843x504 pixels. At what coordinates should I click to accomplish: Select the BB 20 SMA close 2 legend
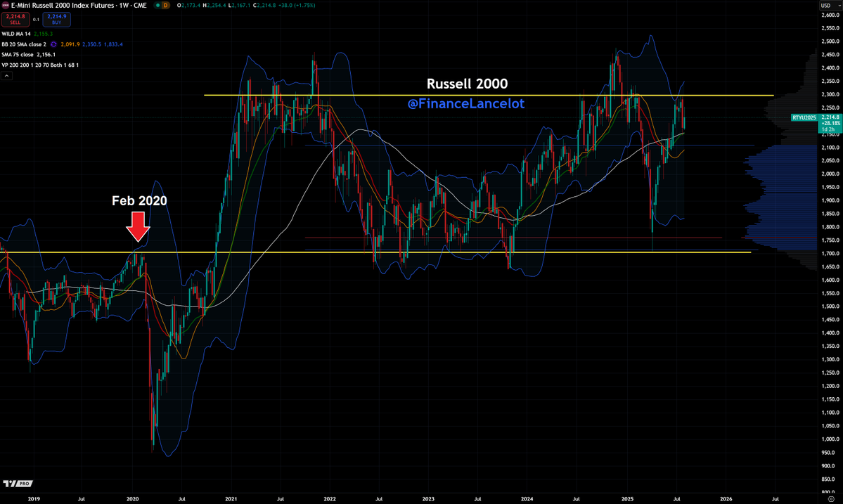(24, 44)
